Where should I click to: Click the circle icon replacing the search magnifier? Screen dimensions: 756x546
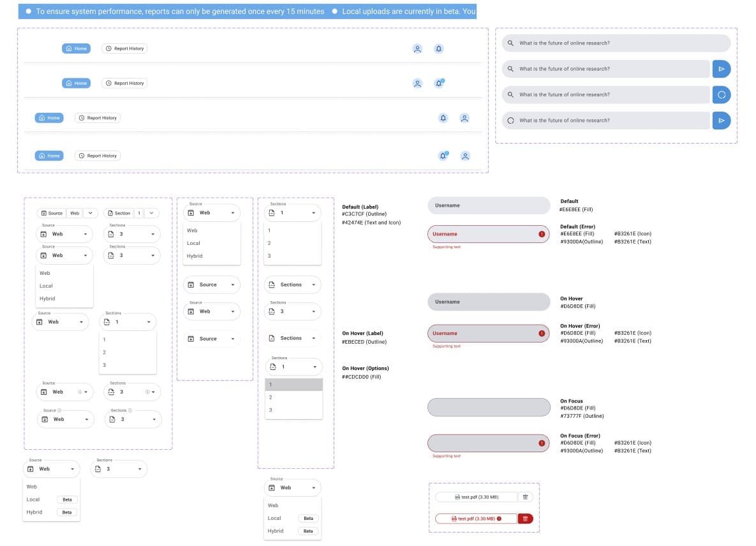510,121
